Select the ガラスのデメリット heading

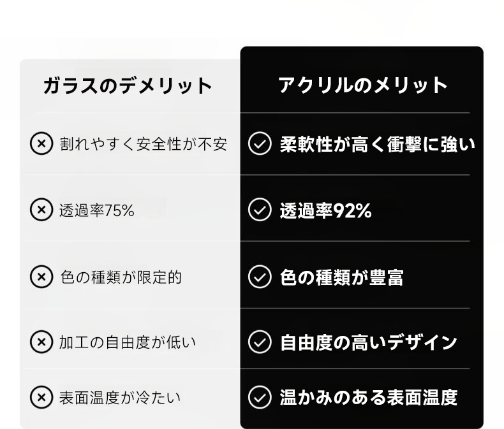pos(128,85)
